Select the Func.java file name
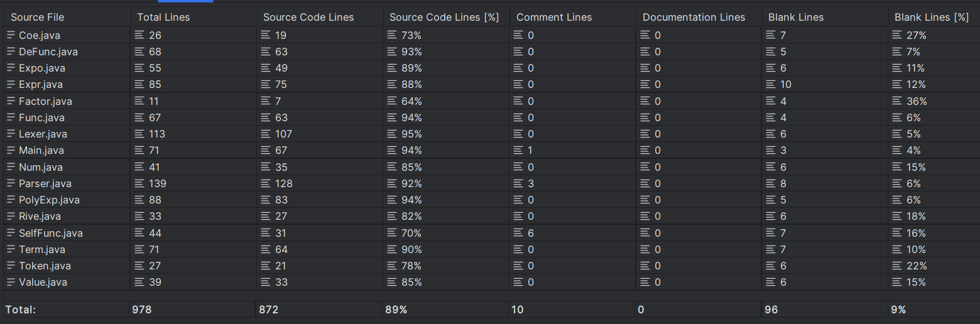 (41, 117)
